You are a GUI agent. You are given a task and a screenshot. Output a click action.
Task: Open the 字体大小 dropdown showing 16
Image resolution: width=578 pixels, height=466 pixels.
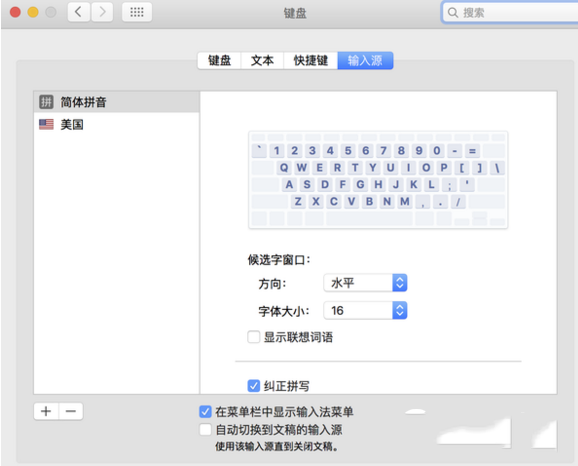365,310
